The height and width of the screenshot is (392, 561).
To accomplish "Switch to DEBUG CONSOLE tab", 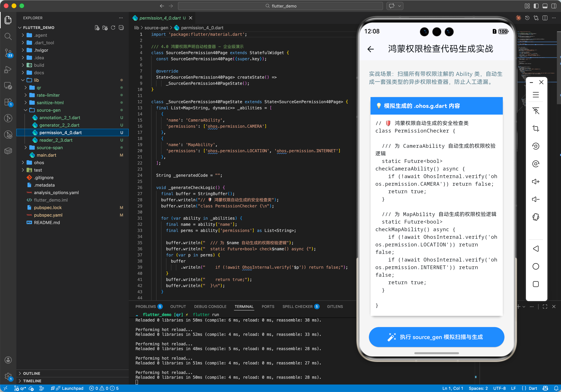I will pos(210,307).
